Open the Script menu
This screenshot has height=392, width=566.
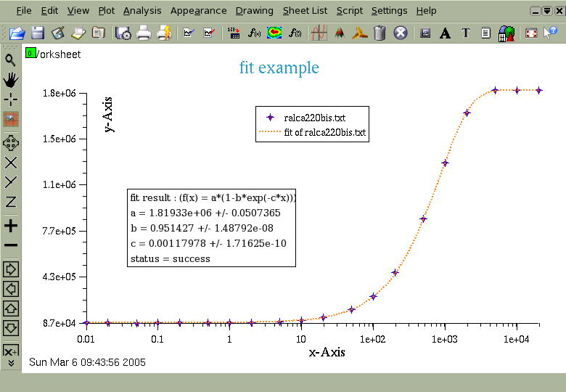tap(350, 11)
